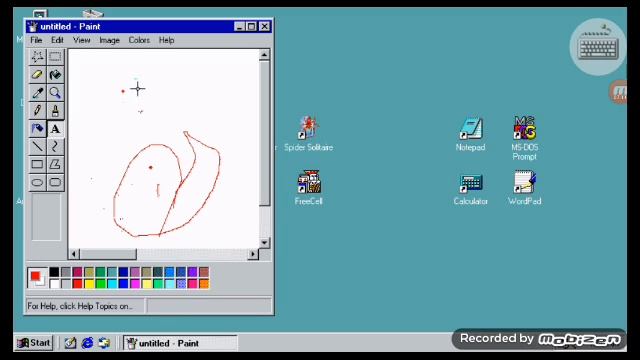640x360 pixels.
Task: Maximize the Paint window
Action: [x=252, y=27]
